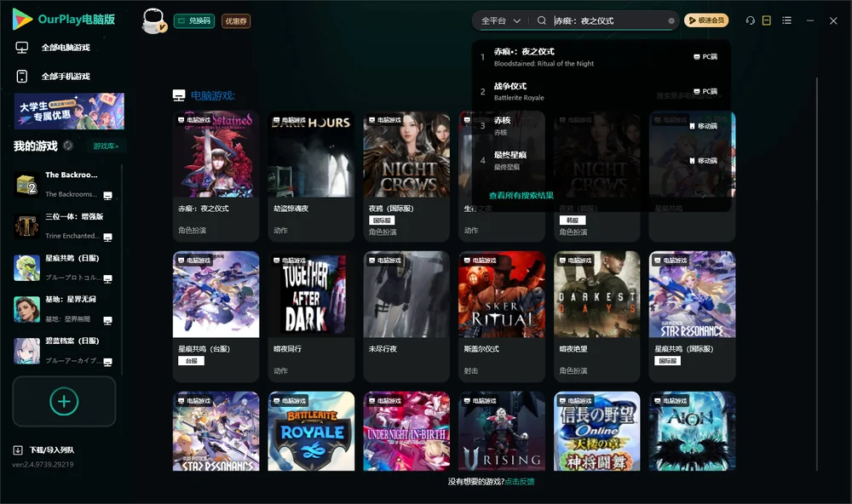852x504 pixels.
Task: Open the 暗夜同行 Together After Dark card
Action: 311,317
